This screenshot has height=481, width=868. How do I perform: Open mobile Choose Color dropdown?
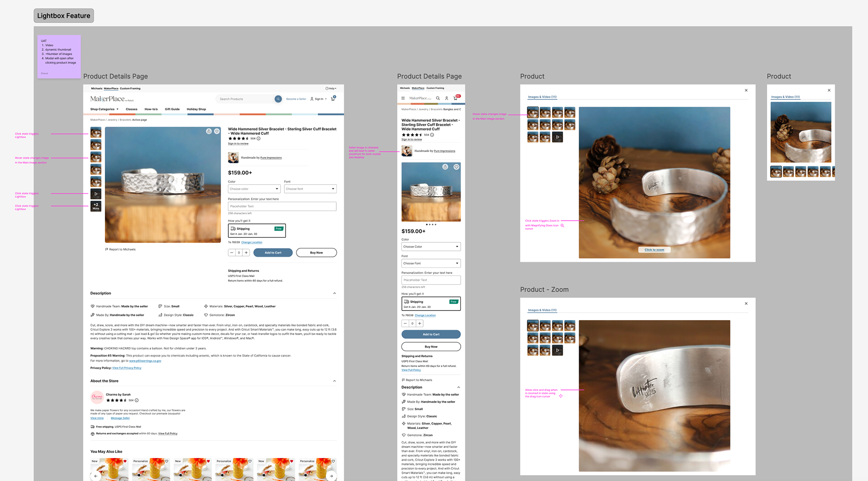431,247
